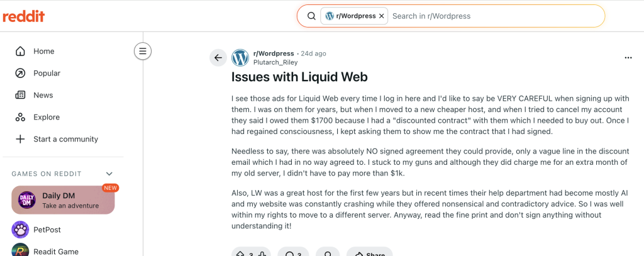Open the Explore page
This screenshot has height=256, width=644.
(x=46, y=118)
